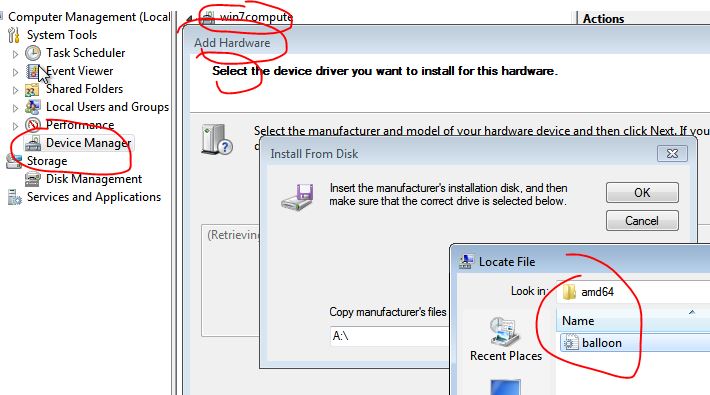The height and width of the screenshot is (395, 710).
Task: Select System Tools tree item
Action: (x=62, y=35)
